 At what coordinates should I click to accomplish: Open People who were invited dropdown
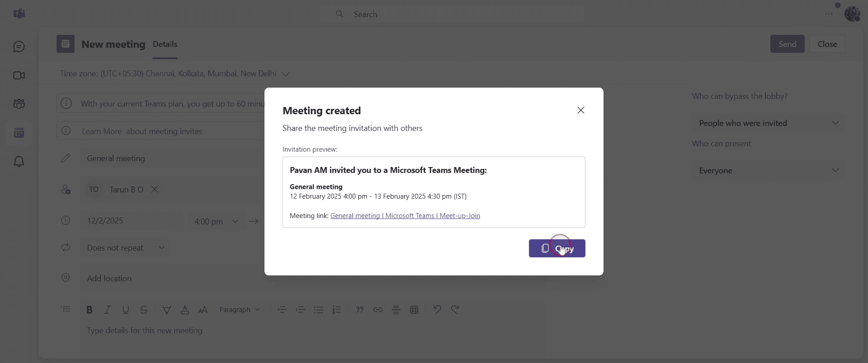tap(768, 123)
